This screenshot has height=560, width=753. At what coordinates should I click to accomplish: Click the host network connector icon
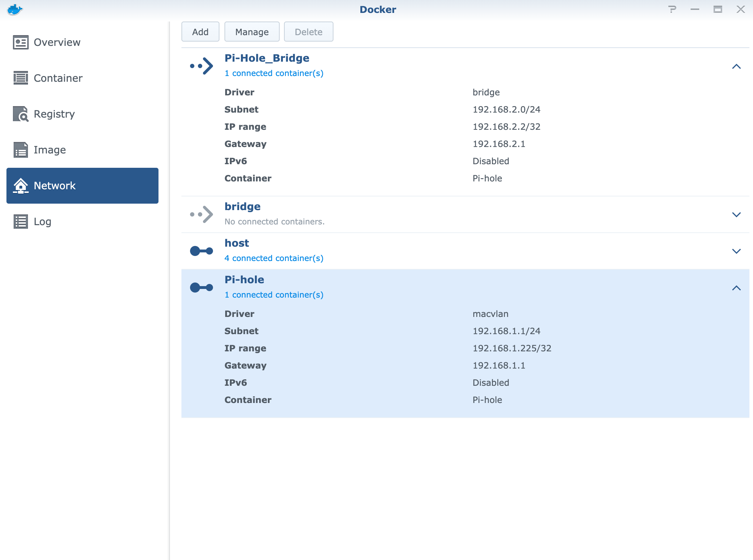tap(202, 251)
